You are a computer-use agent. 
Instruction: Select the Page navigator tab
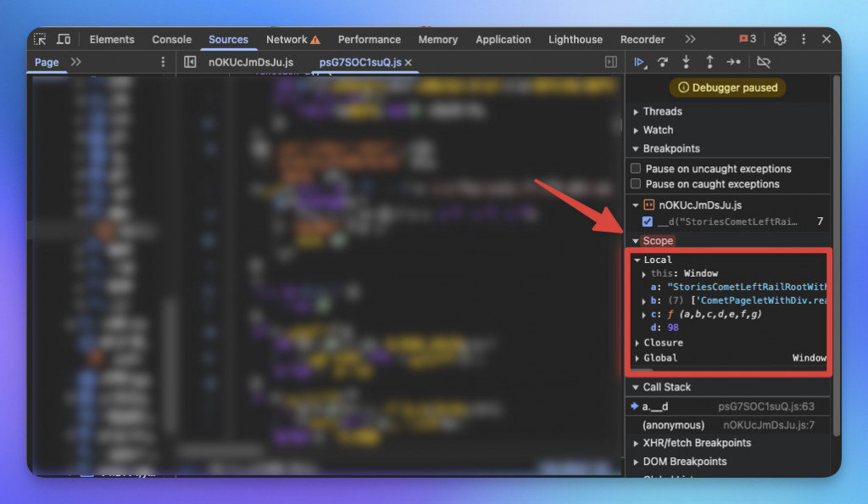pyautogui.click(x=47, y=62)
